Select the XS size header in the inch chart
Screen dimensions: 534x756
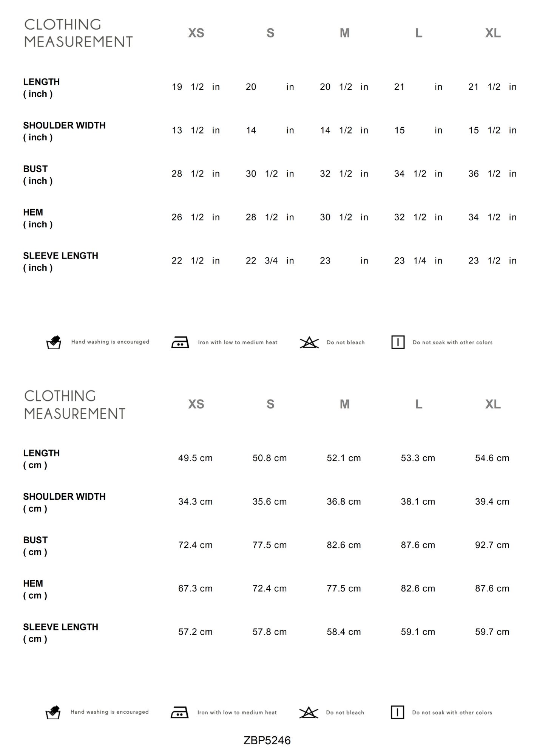coord(196,33)
